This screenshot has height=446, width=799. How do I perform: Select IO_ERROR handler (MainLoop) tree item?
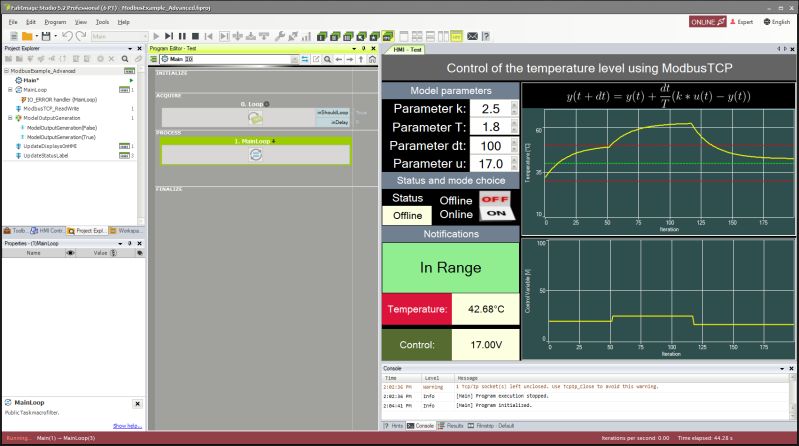coord(62,99)
